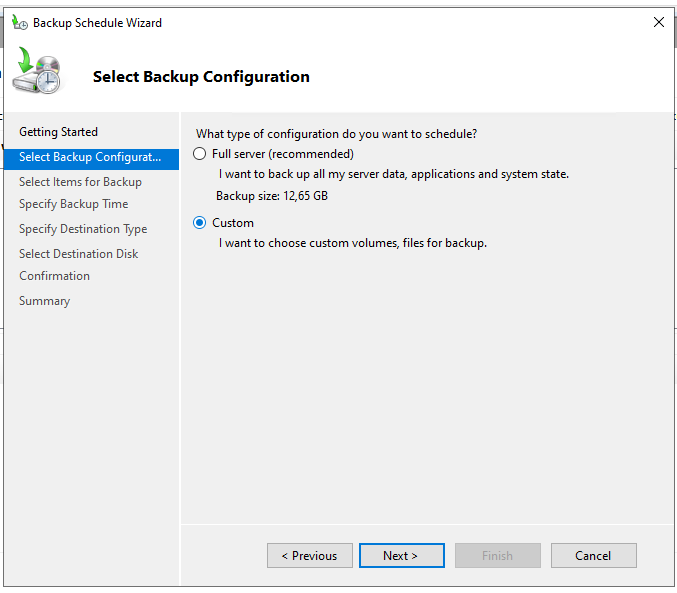Open the Select Items for Backup step
Viewport: 677px width, 593px height.
tap(80, 182)
